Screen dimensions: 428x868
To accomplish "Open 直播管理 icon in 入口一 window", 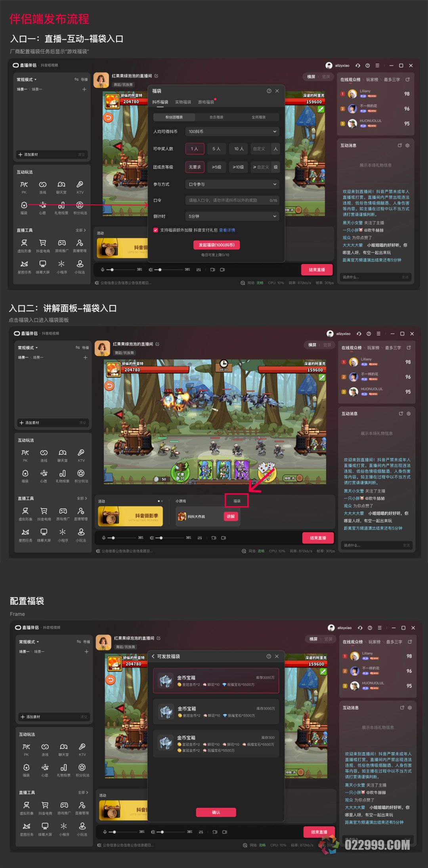I will (80, 243).
